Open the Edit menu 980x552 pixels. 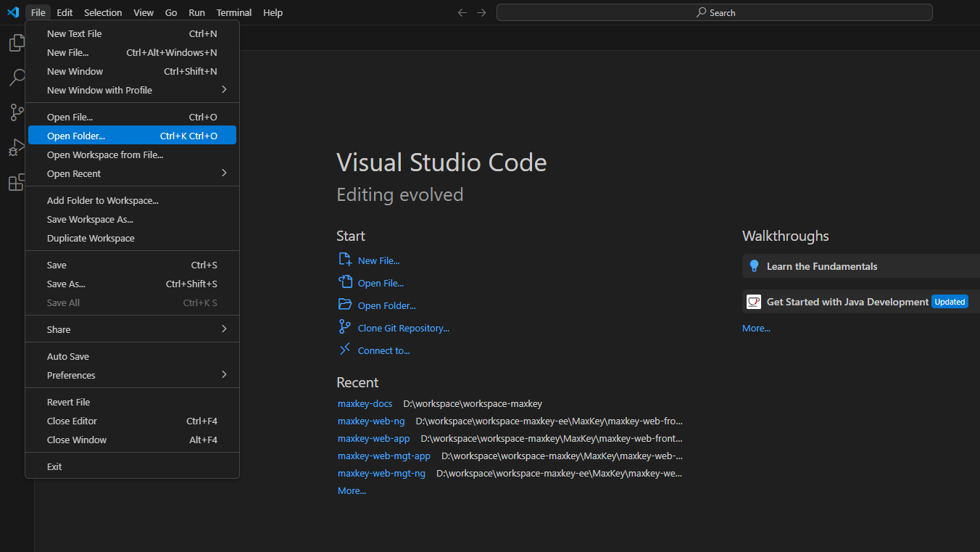tap(65, 12)
